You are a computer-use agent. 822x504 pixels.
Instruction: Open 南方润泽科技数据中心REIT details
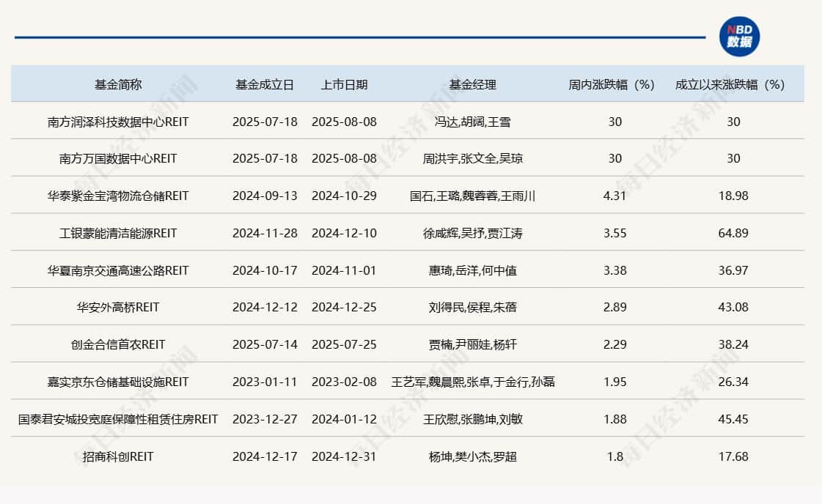click(x=117, y=121)
